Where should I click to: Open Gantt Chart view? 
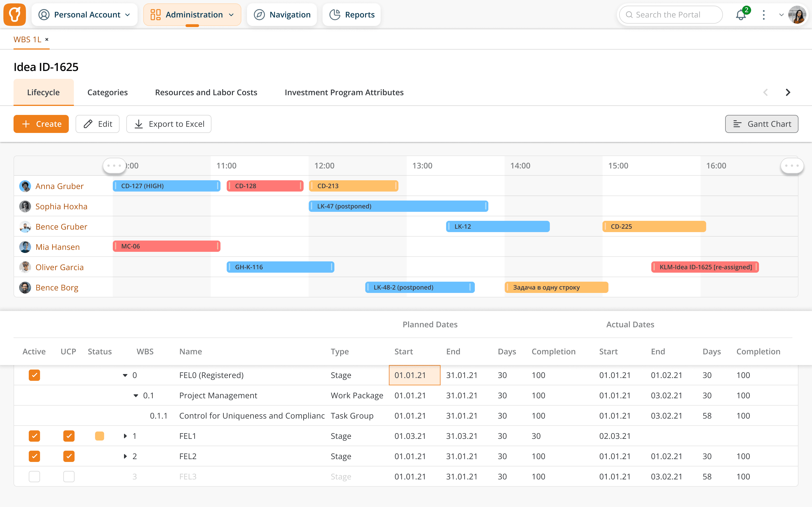[x=761, y=124]
